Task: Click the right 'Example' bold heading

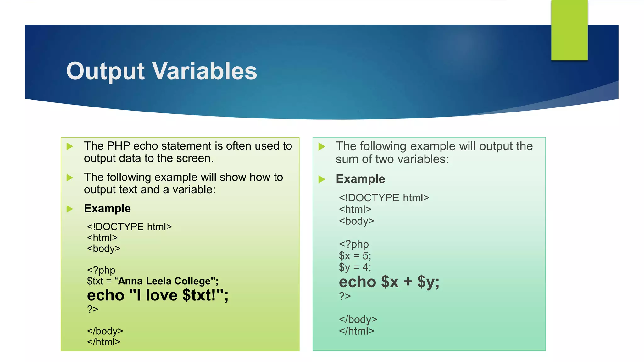Action: click(x=360, y=179)
